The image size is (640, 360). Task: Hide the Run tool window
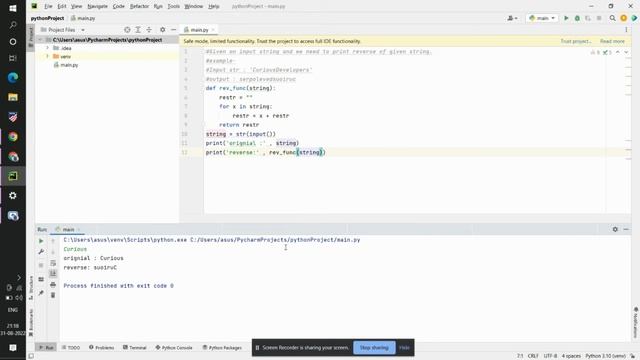[x=626, y=229]
